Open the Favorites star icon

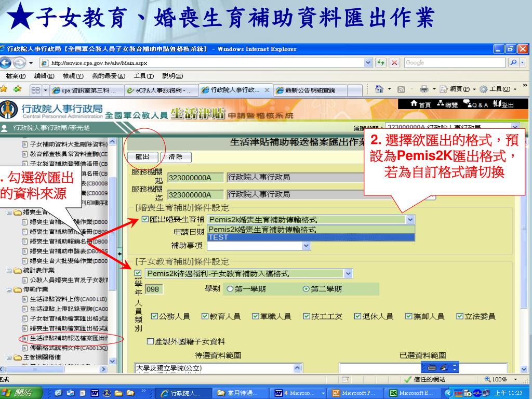(x=4, y=89)
